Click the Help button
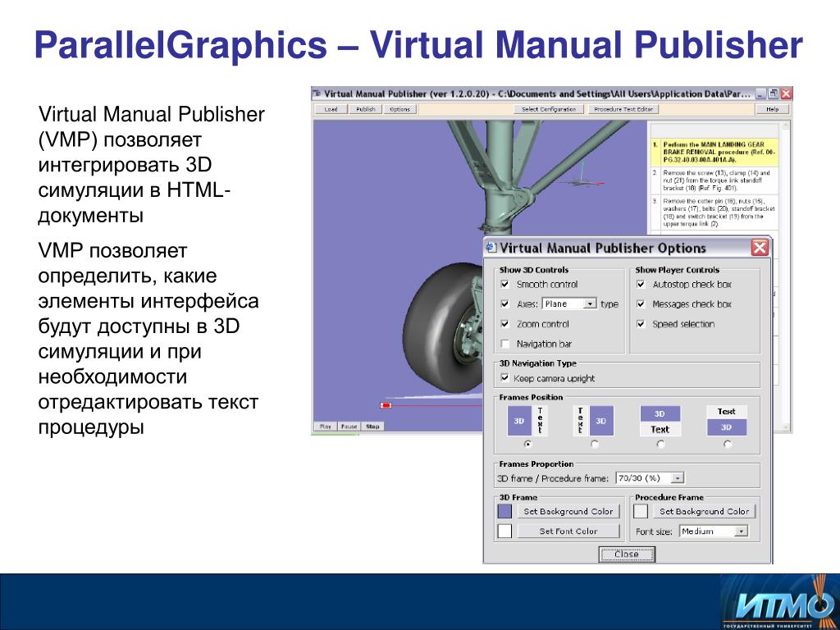 [x=773, y=109]
